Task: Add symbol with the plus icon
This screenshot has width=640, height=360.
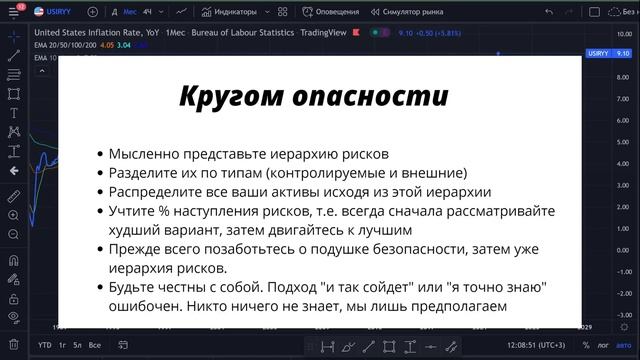Action: pyautogui.click(x=93, y=12)
